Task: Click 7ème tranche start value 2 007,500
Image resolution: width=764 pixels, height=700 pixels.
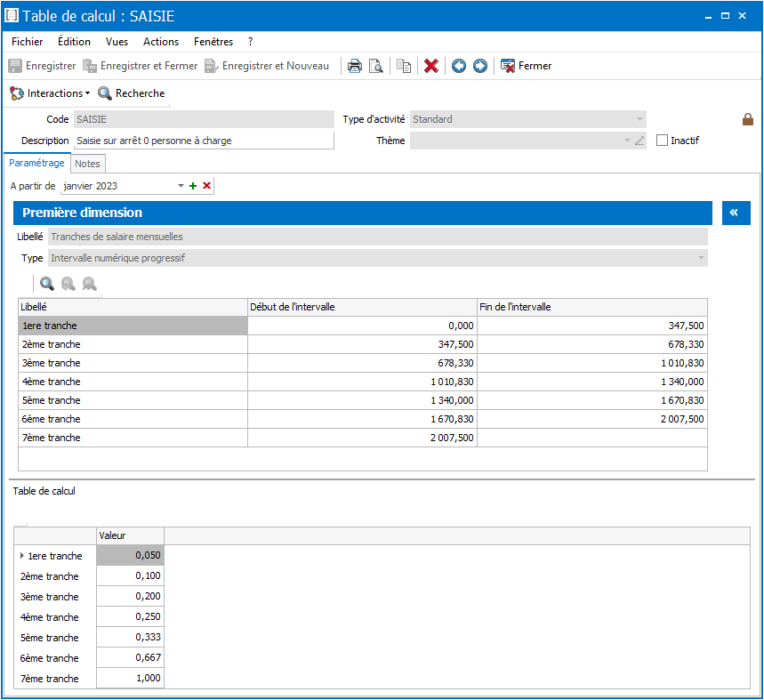Action: [452, 438]
